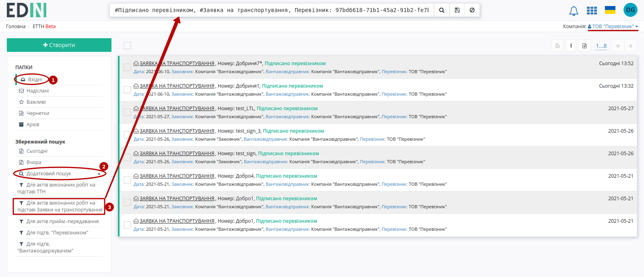Apply the Вчора saved search

pyautogui.click(x=59, y=162)
